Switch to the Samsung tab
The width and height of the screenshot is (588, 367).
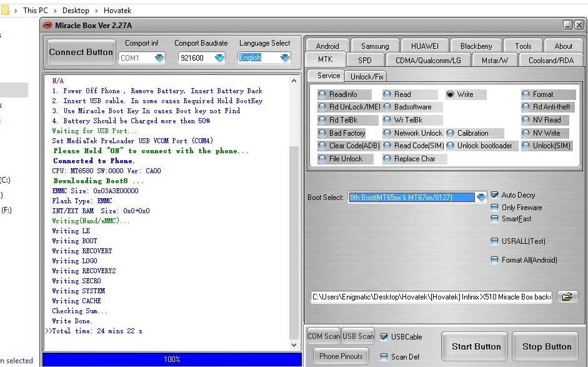tap(374, 45)
